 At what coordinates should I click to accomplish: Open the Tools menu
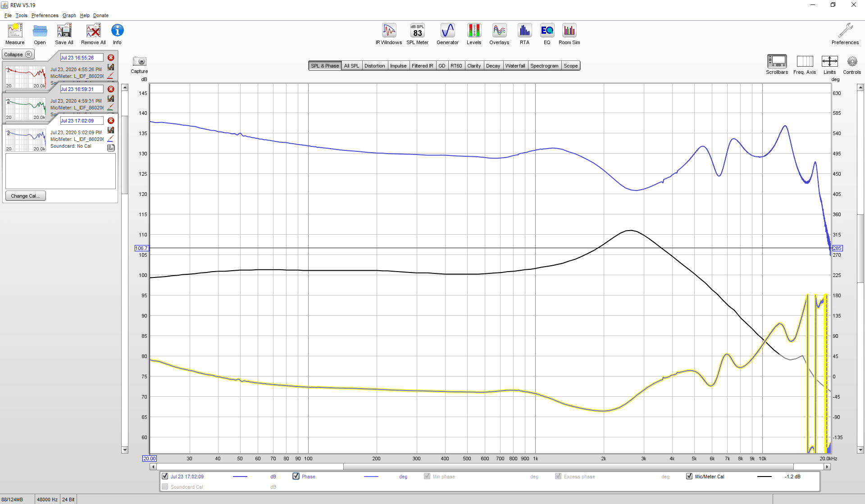pyautogui.click(x=22, y=15)
